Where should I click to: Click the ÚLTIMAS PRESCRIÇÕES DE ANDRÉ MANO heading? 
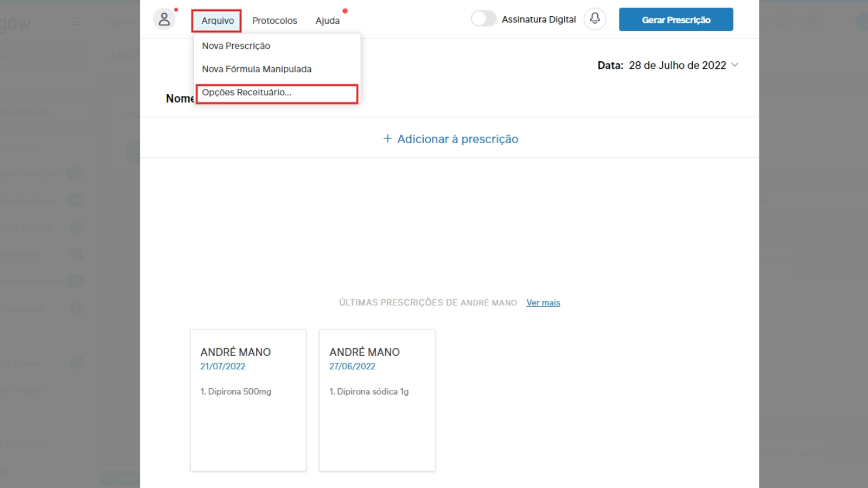coord(428,303)
